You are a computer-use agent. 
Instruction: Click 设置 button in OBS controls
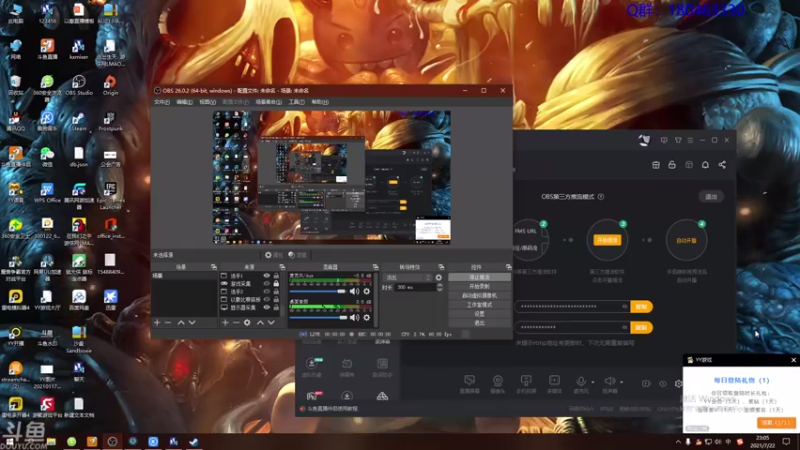pyautogui.click(x=479, y=314)
